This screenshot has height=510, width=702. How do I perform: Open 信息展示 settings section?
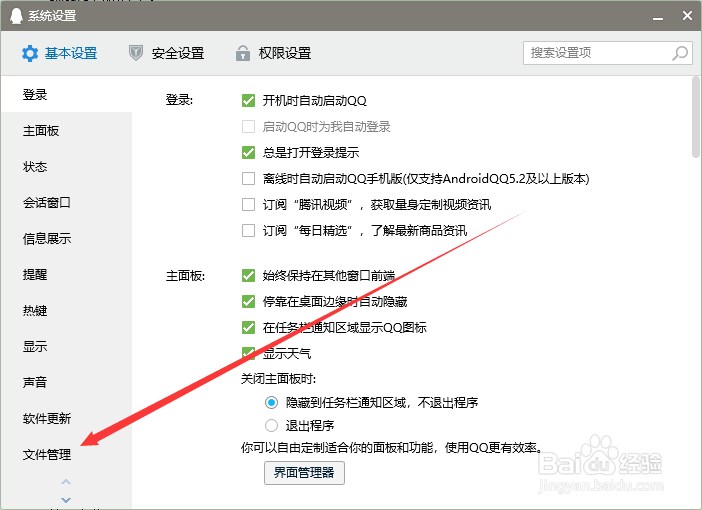[x=67, y=239]
